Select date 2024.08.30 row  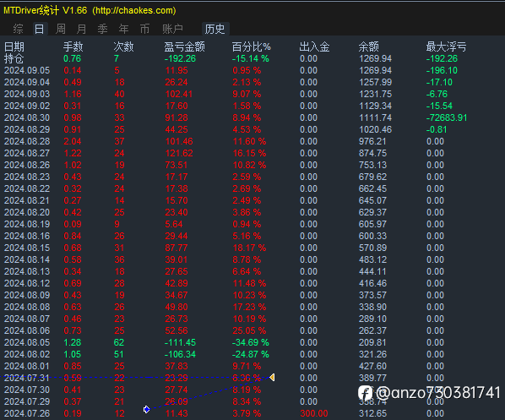pyautogui.click(x=27, y=117)
